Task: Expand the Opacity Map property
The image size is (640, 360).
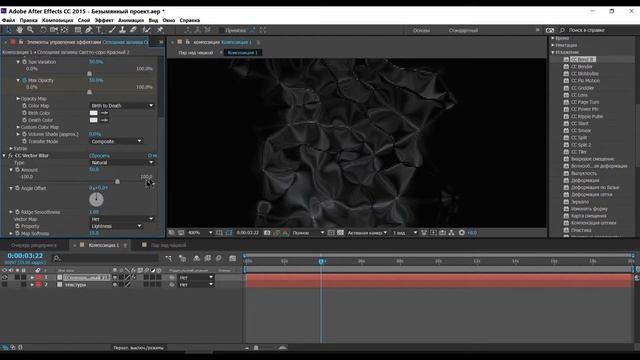Action: click(x=18, y=99)
